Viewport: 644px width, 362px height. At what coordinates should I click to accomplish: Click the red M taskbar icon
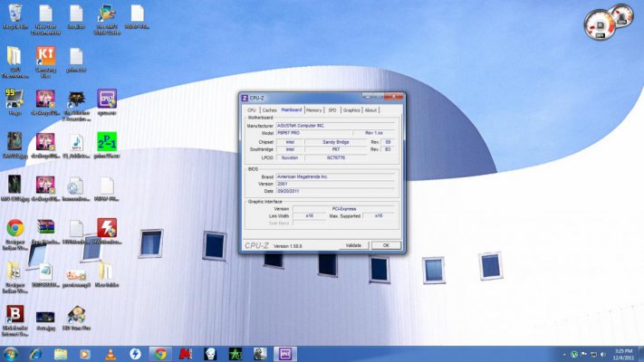click(186, 354)
